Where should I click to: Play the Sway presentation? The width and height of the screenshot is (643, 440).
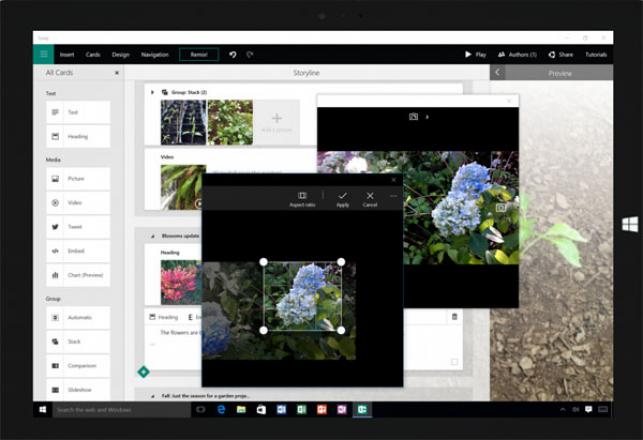(475, 55)
